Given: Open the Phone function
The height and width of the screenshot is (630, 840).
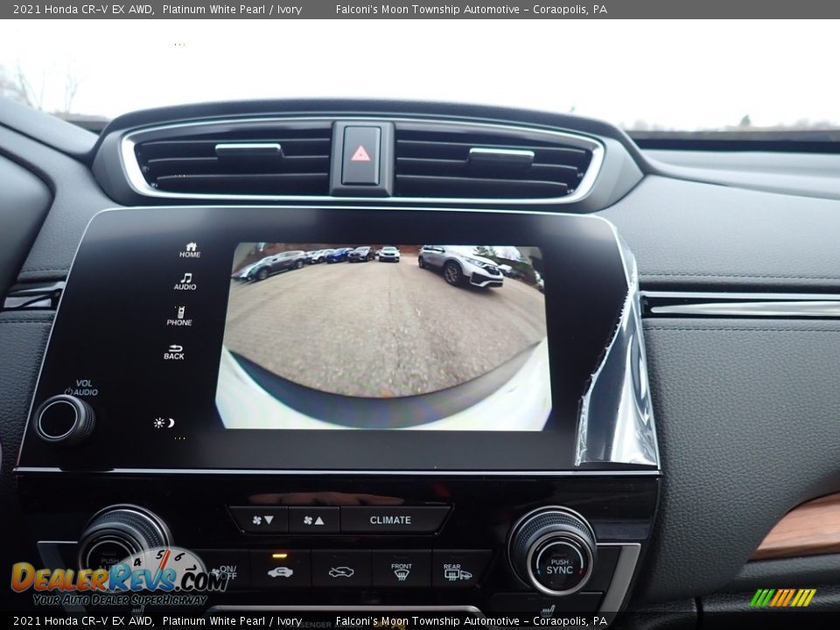Looking at the screenshot, I should (x=179, y=316).
